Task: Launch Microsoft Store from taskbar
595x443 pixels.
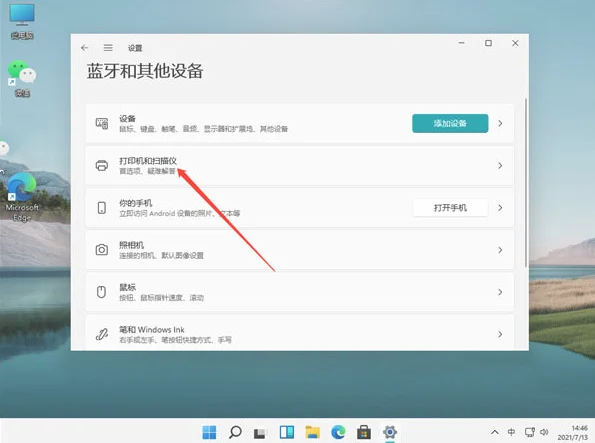Action: coord(364,432)
